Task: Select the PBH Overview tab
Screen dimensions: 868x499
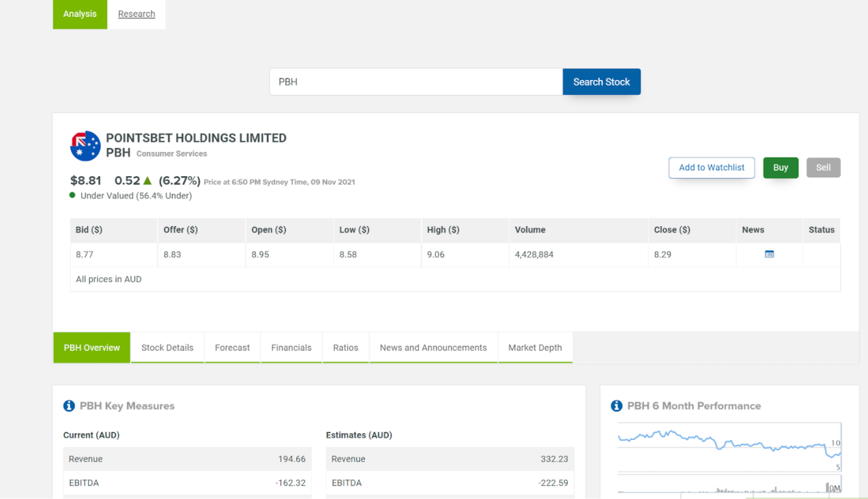Action: pos(92,348)
